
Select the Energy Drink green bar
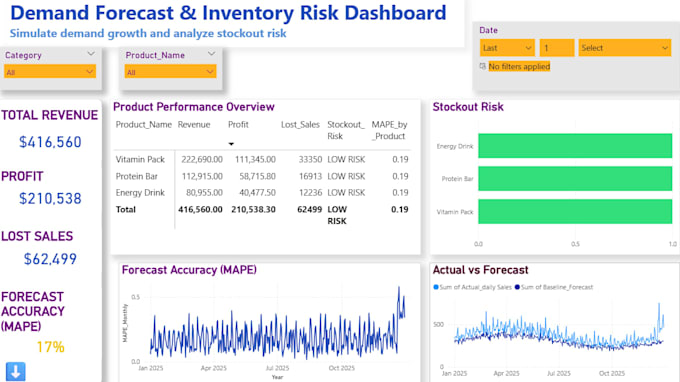(575, 146)
